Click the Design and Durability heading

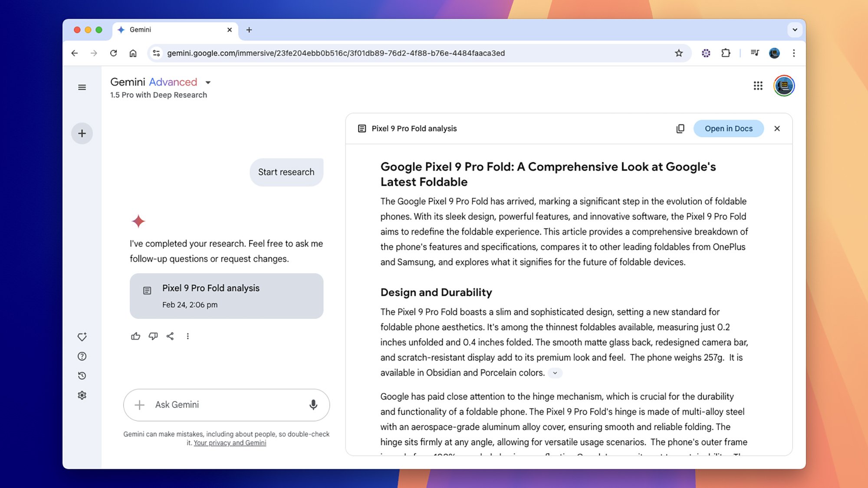point(436,292)
